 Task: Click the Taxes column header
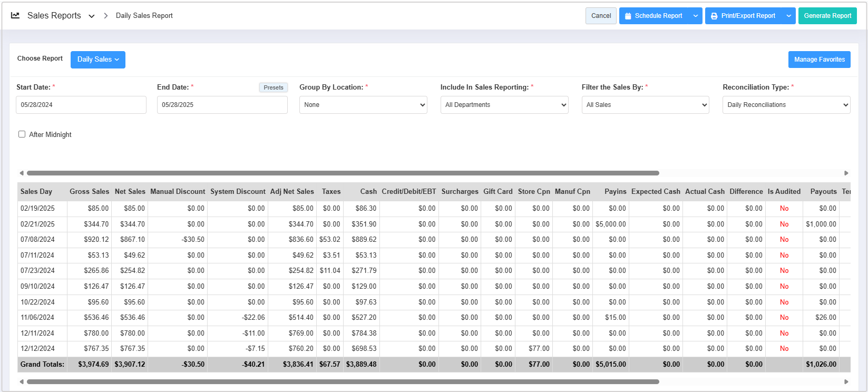[331, 192]
